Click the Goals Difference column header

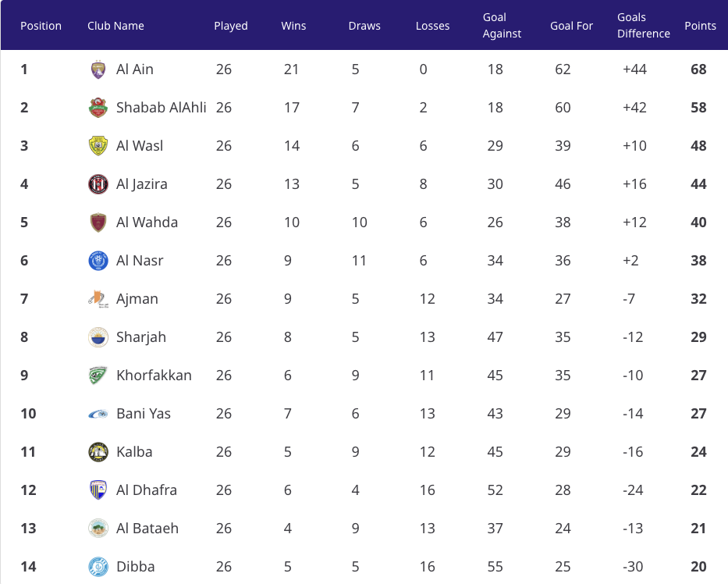coord(644,26)
